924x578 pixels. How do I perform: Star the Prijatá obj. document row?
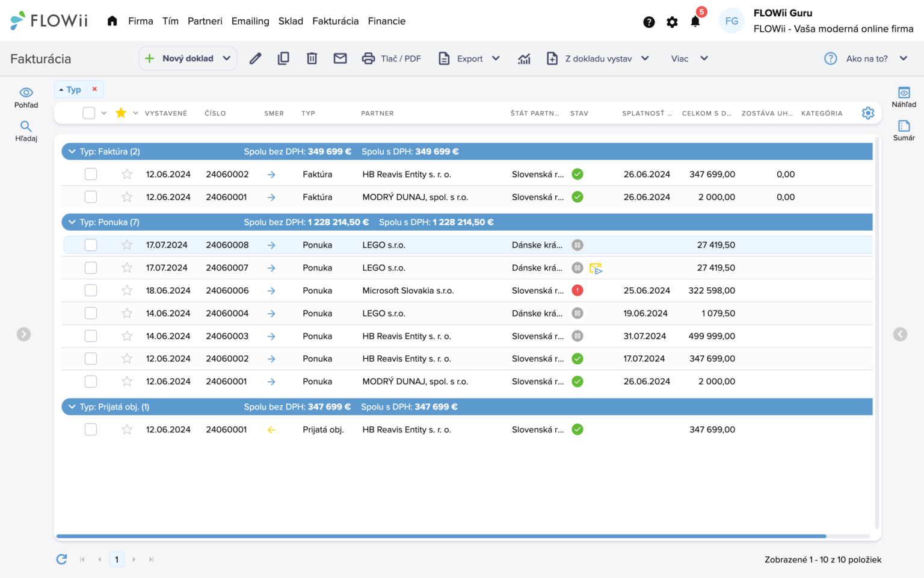127,430
